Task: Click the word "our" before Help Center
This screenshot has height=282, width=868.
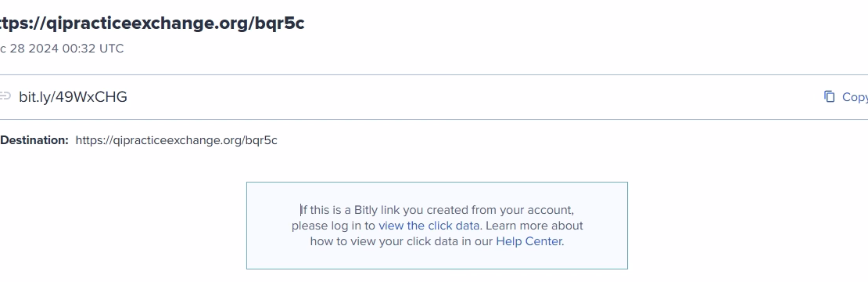Action: (x=484, y=241)
